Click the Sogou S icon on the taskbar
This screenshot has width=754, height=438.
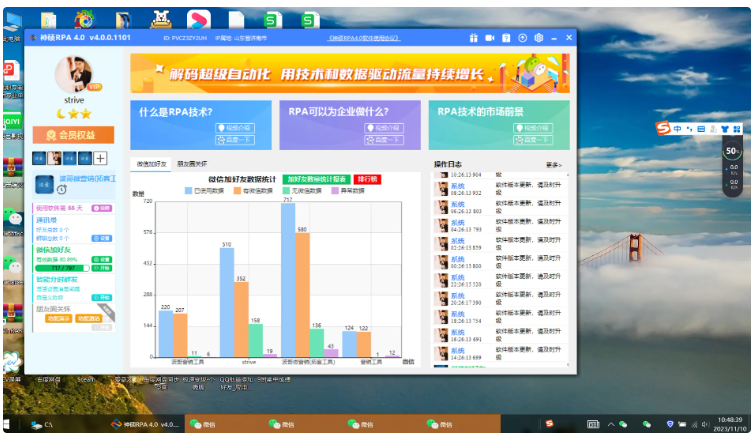tap(550, 424)
